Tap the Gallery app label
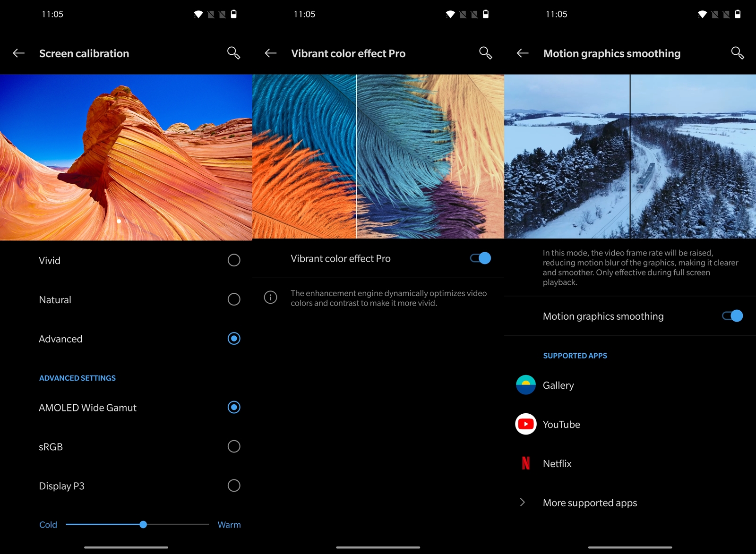 click(x=558, y=385)
